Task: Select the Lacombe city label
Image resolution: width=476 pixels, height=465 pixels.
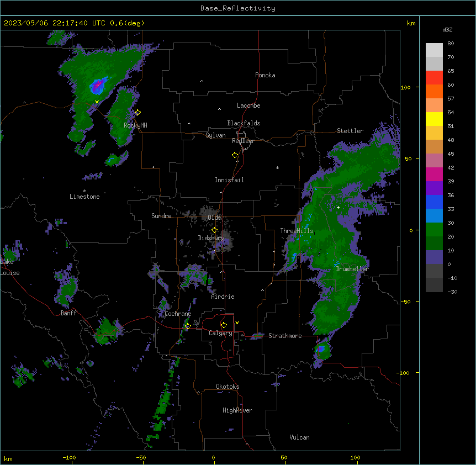Action: point(248,105)
